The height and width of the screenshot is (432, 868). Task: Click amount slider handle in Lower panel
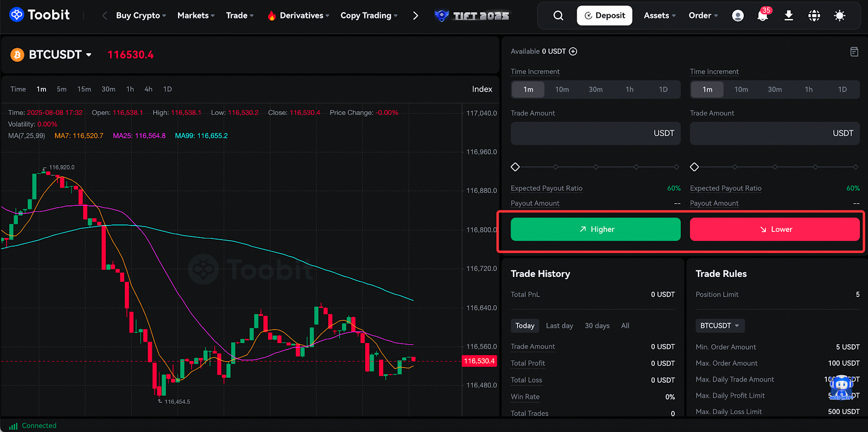694,167
